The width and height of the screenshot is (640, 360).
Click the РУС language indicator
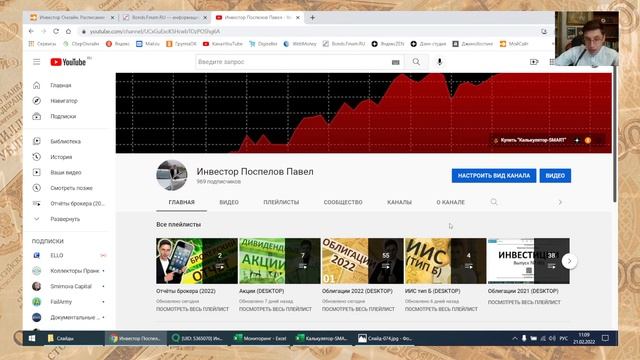pyautogui.click(x=564, y=338)
